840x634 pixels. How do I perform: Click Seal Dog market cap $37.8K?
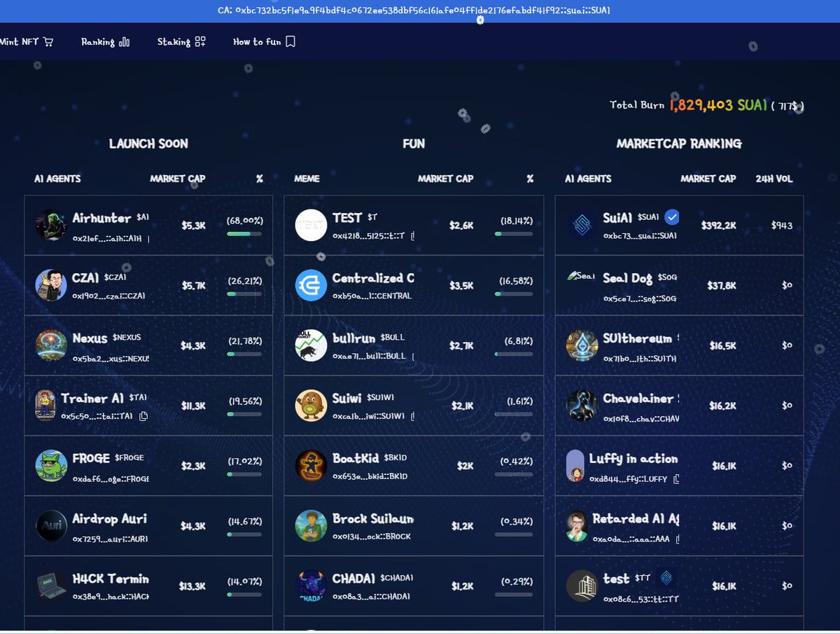coord(721,285)
